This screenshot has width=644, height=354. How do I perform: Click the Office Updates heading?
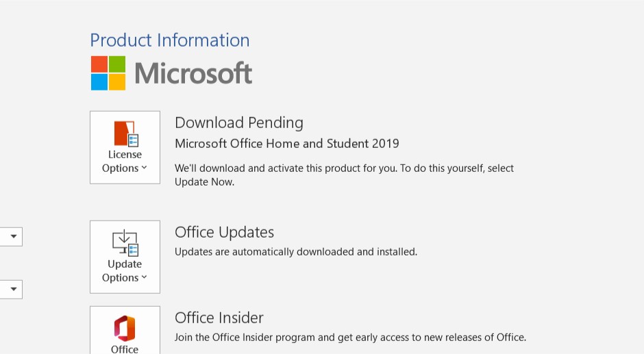click(x=224, y=232)
